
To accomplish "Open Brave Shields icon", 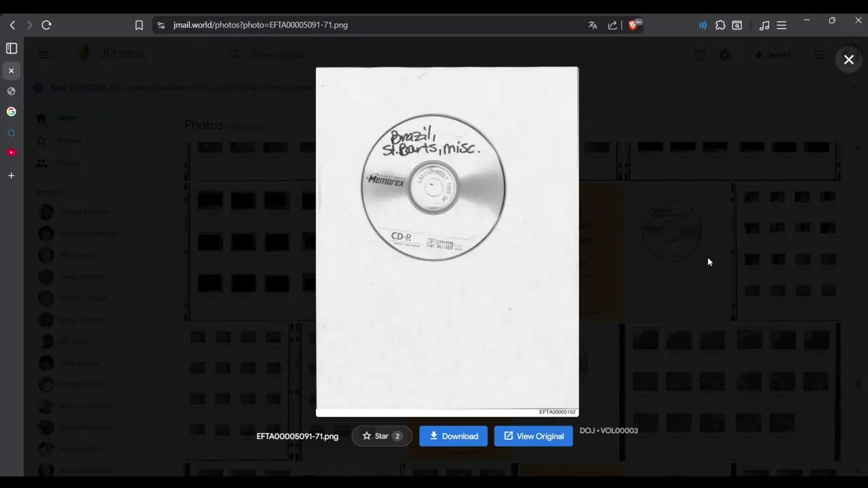I will (x=634, y=25).
